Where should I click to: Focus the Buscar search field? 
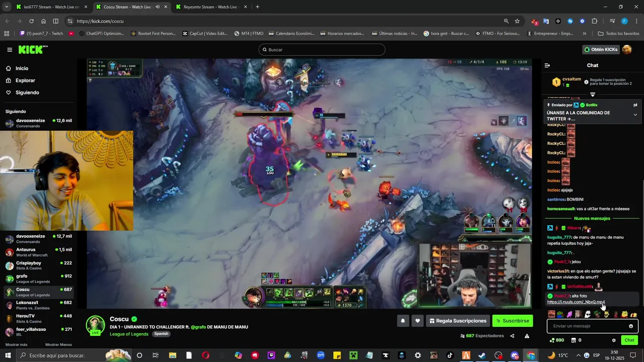[x=322, y=50]
